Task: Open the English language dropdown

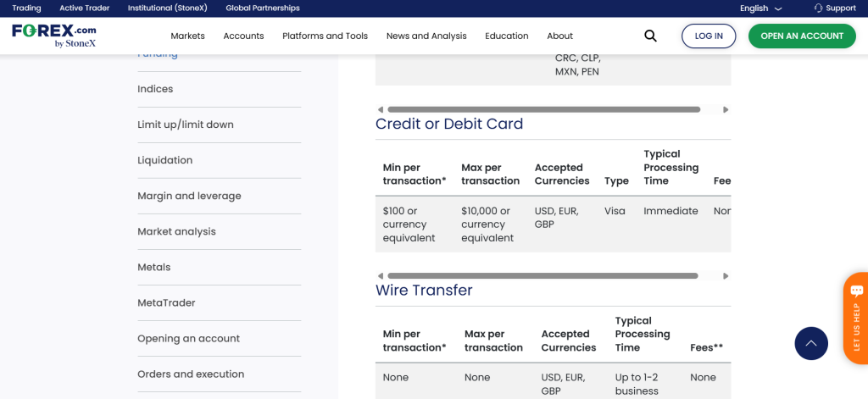Action: (x=760, y=8)
